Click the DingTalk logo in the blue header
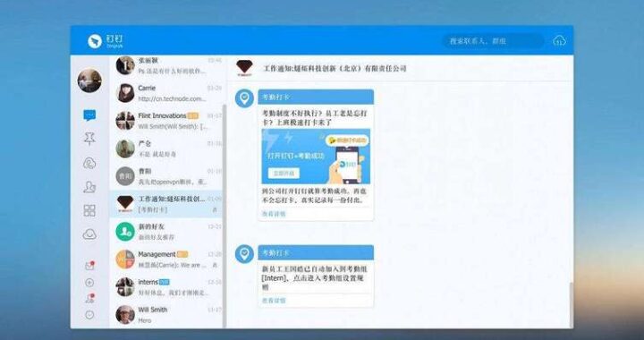The image size is (644, 340). (x=106, y=41)
